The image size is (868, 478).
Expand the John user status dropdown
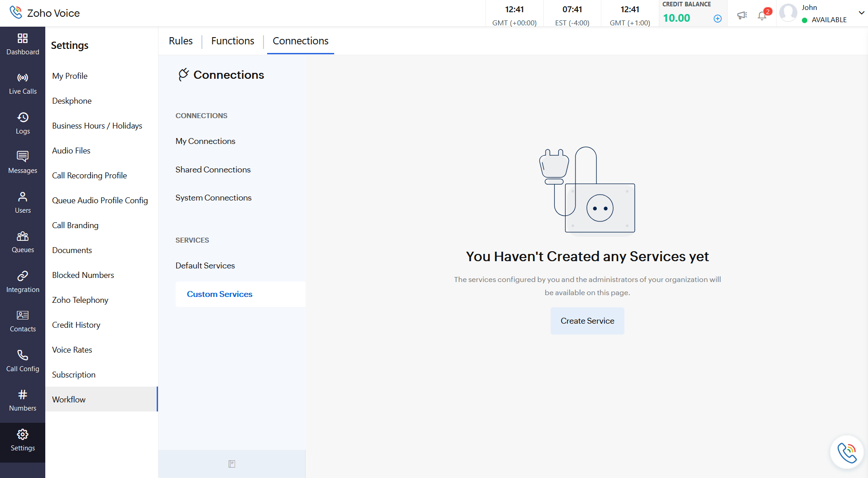[861, 13]
